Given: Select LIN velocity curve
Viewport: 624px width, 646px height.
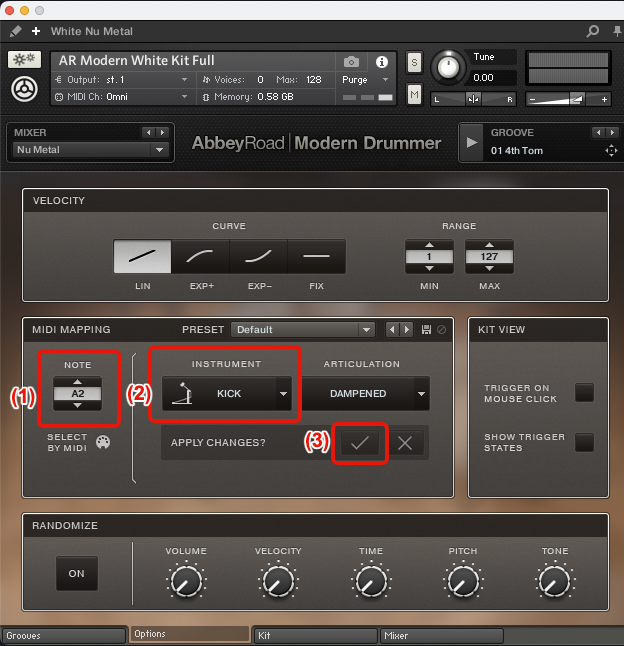Looking at the screenshot, I should 142,256.
